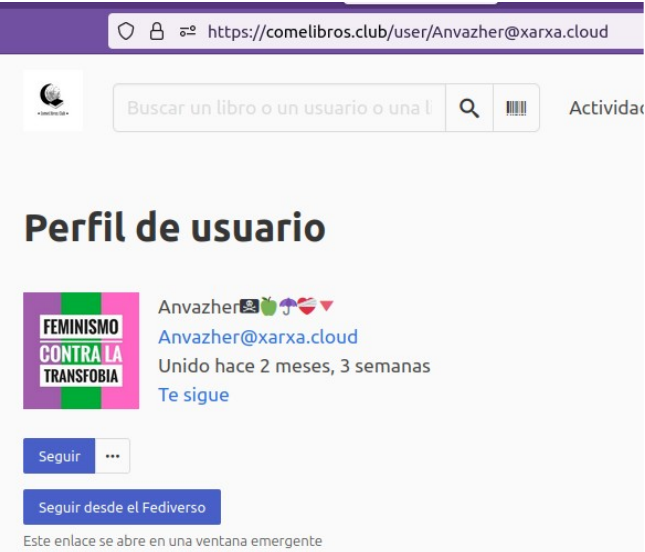Expand the three-dots user options menu
The image size is (645, 552).
coord(112,456)
